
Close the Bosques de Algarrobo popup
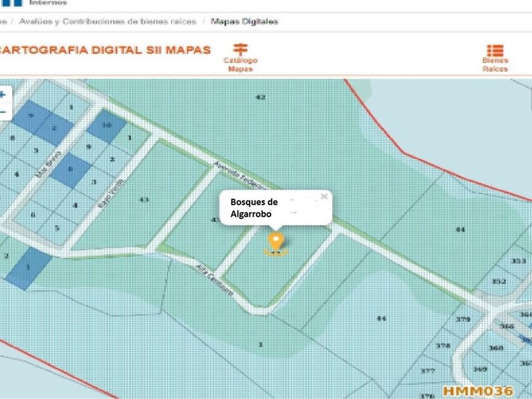[324, 196]
